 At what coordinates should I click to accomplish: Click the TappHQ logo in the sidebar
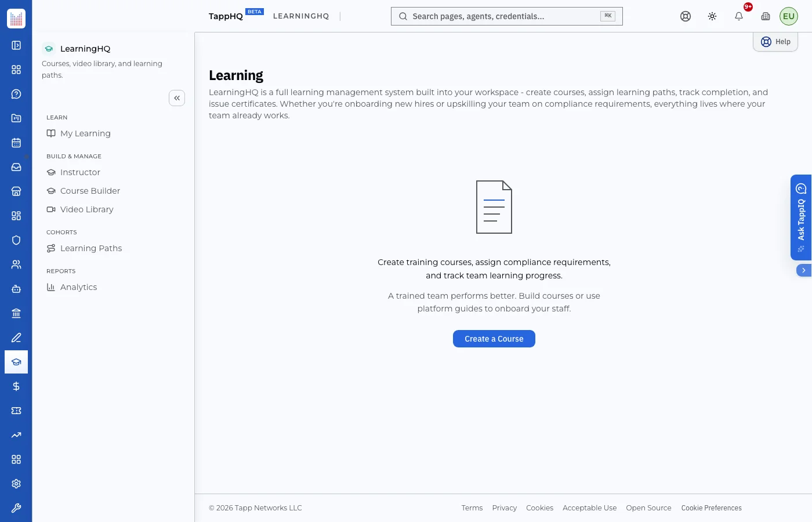click(x=16, y=19)
